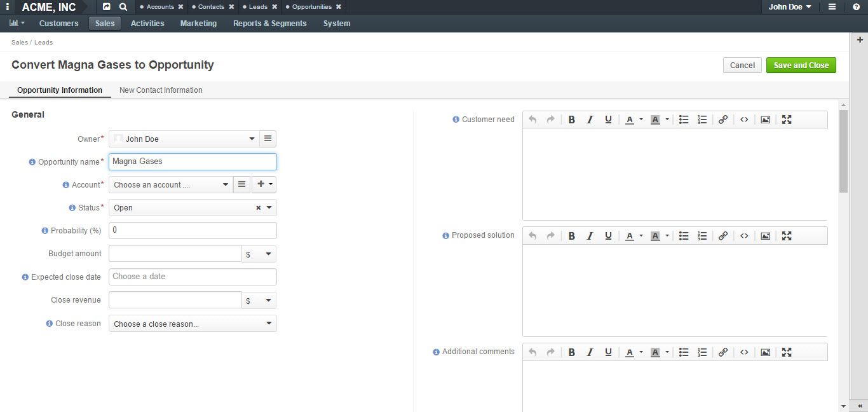Open the Owner John Doe dropdown
868x412 pixels.
tap(184, 139)
